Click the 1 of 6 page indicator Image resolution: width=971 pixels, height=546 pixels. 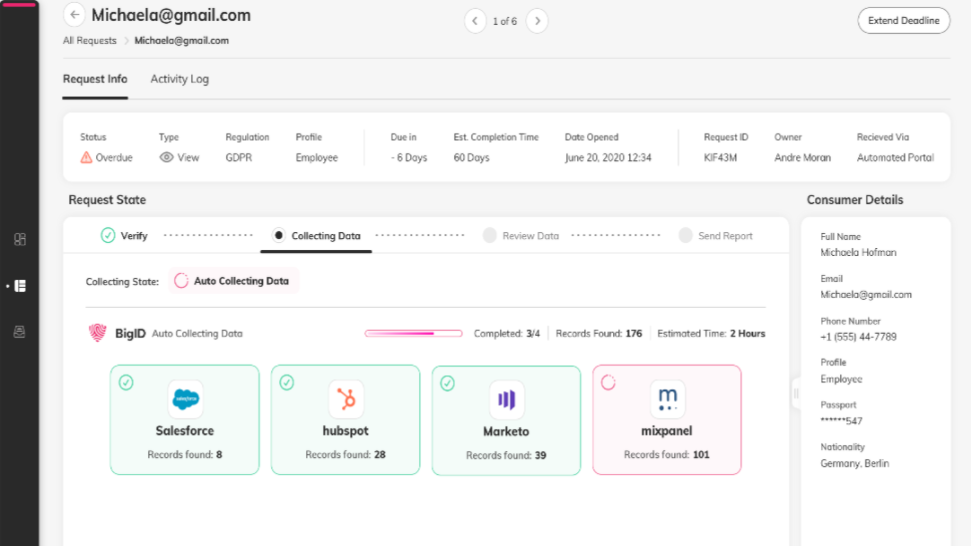pyautogui.click(x=505, y=21)
